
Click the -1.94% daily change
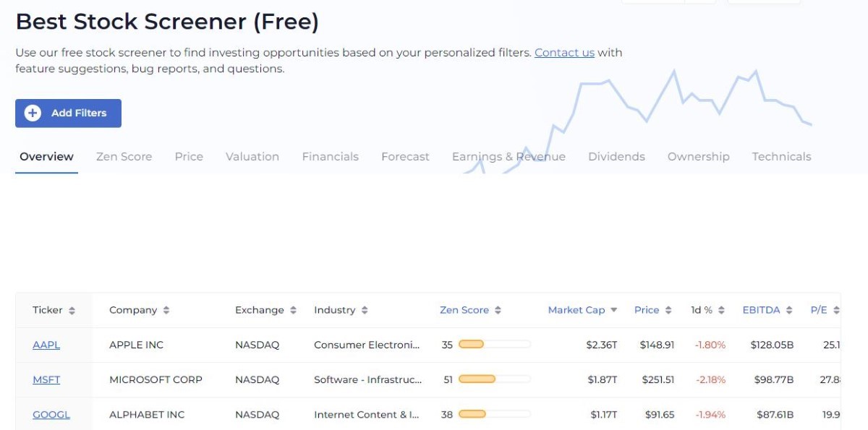[x=710, y=415]
